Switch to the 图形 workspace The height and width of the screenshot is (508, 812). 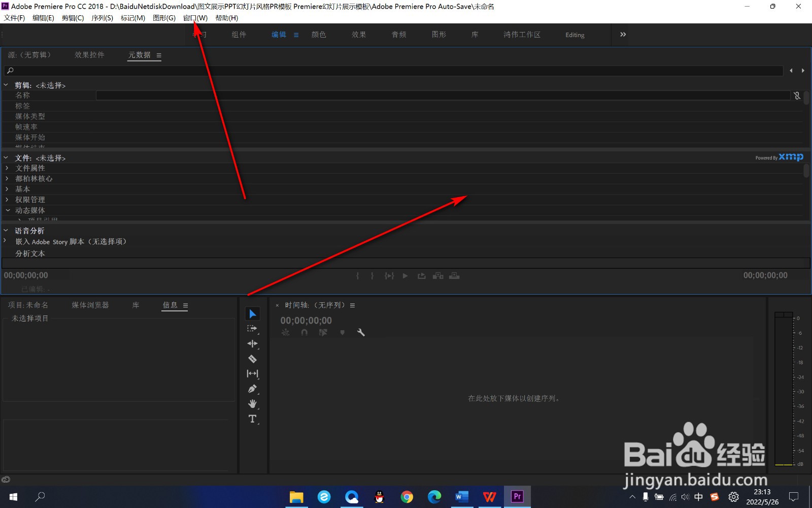tap(439, 35)
